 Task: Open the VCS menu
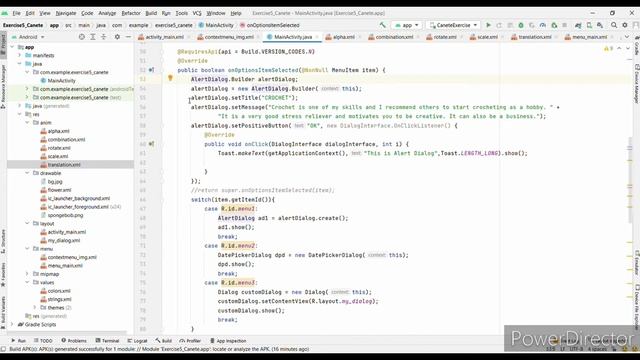tap(197, 13)
